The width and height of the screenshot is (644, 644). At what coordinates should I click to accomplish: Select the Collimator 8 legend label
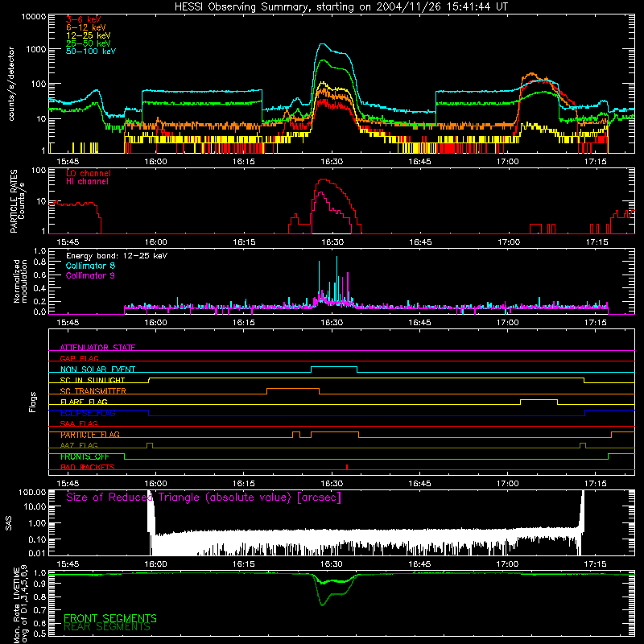tap(90, 266)
